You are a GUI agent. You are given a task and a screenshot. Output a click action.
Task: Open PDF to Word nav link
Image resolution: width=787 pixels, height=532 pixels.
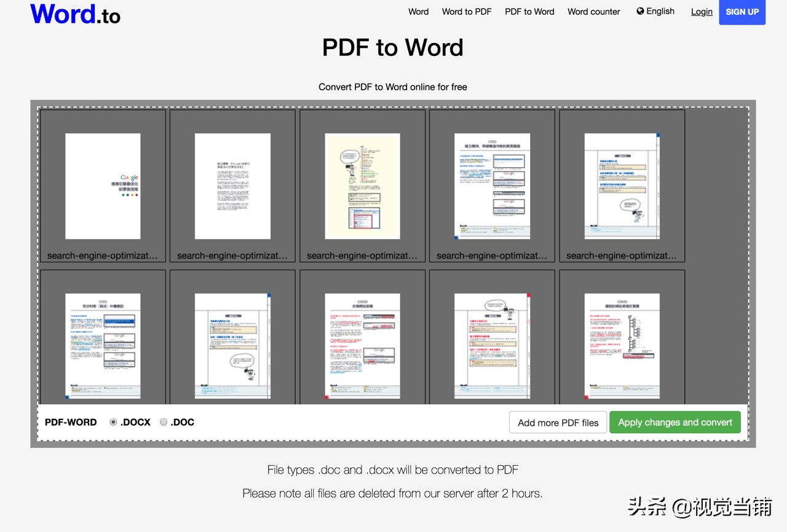[529, 12]
